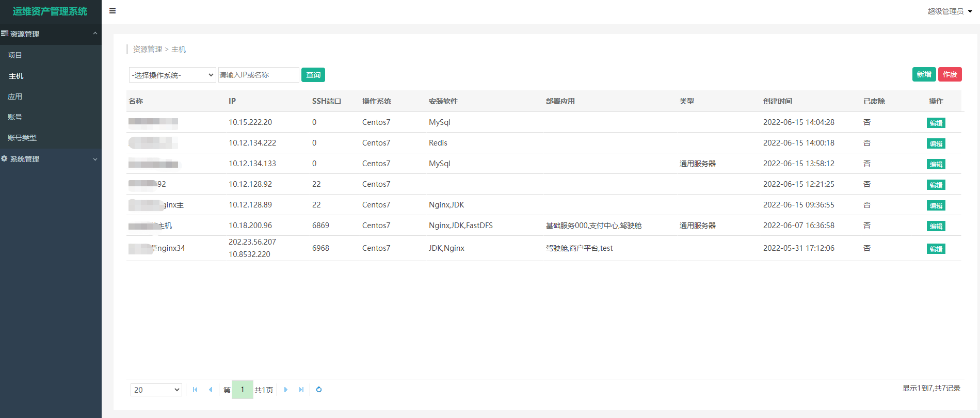Click the first page pagination icon
Image resolution: width=980 pixels, height=418 pixels.
195,390
